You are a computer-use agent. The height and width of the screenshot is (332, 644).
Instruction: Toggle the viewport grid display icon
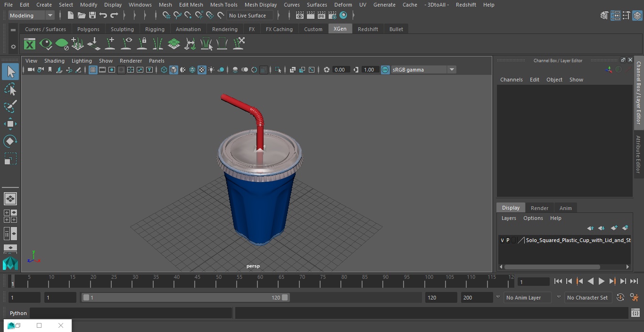(93, 70)
